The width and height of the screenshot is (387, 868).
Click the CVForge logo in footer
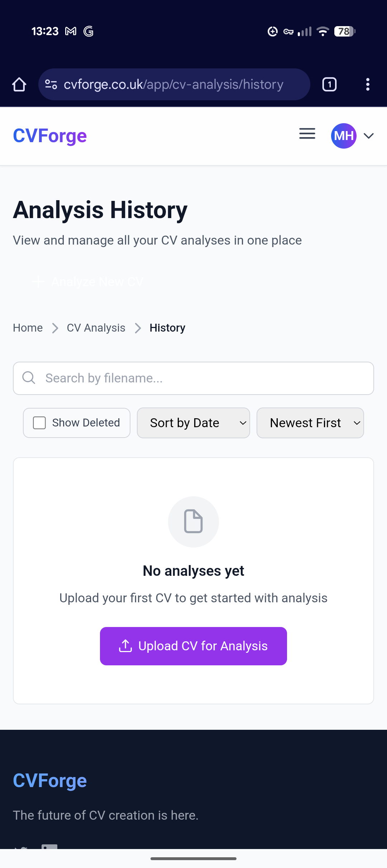coord(50,781)
